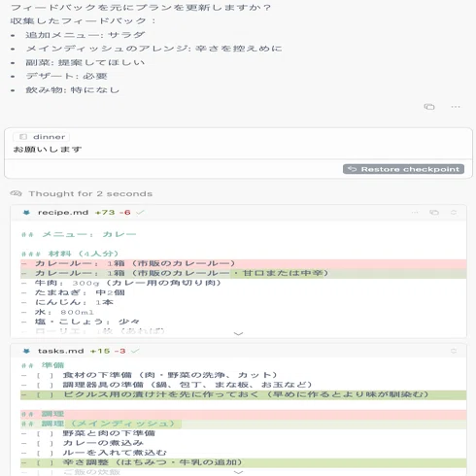Expand the recipe.md diff with the chevron
Viewport: 476px width, 476px height.
pos(238,333)
